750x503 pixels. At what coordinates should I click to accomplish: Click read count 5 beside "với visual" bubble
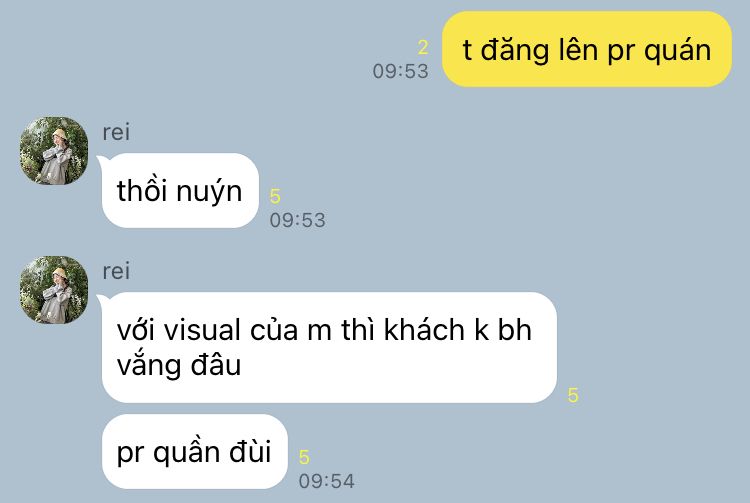point(573,395)
